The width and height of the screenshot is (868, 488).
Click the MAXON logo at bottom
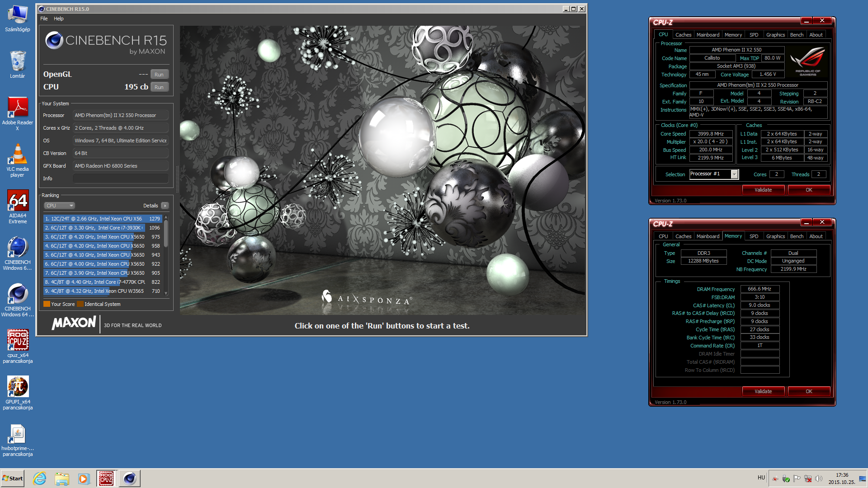[74, 323]
